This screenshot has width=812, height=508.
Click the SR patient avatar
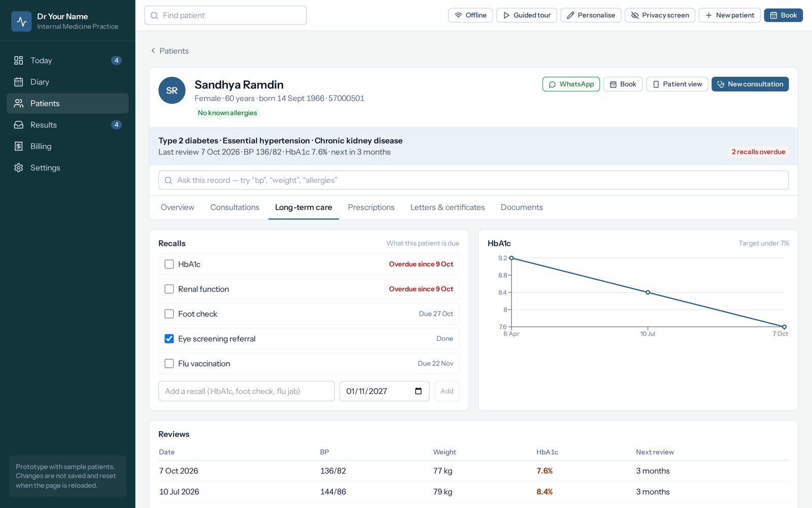pos(172,90)
